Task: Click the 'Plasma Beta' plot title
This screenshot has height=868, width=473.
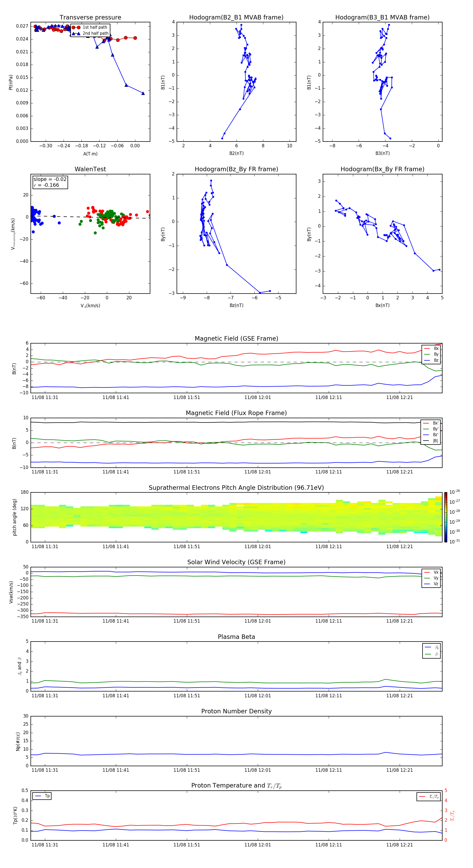Action: click(236, 637)
